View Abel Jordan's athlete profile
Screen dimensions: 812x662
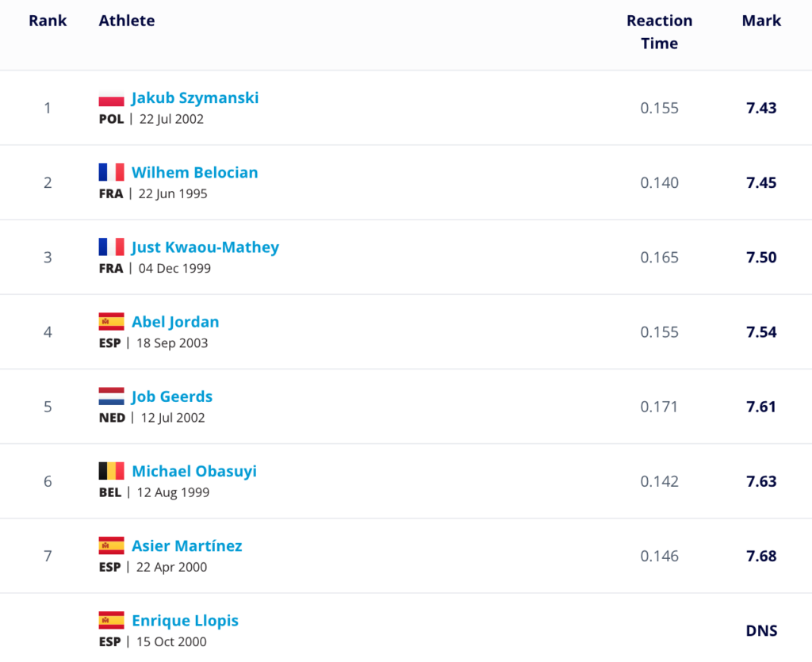coord(175,322)
